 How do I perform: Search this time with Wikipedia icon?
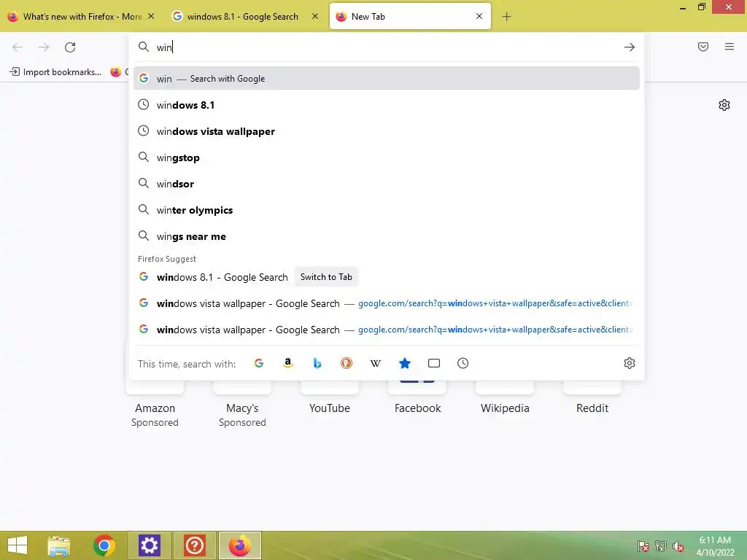click(x=376, y=363)
